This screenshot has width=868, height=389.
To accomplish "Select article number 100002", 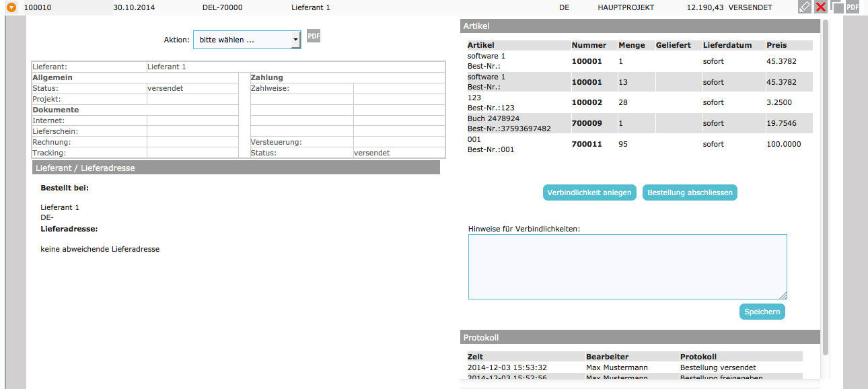I will (x=587, y=102).
